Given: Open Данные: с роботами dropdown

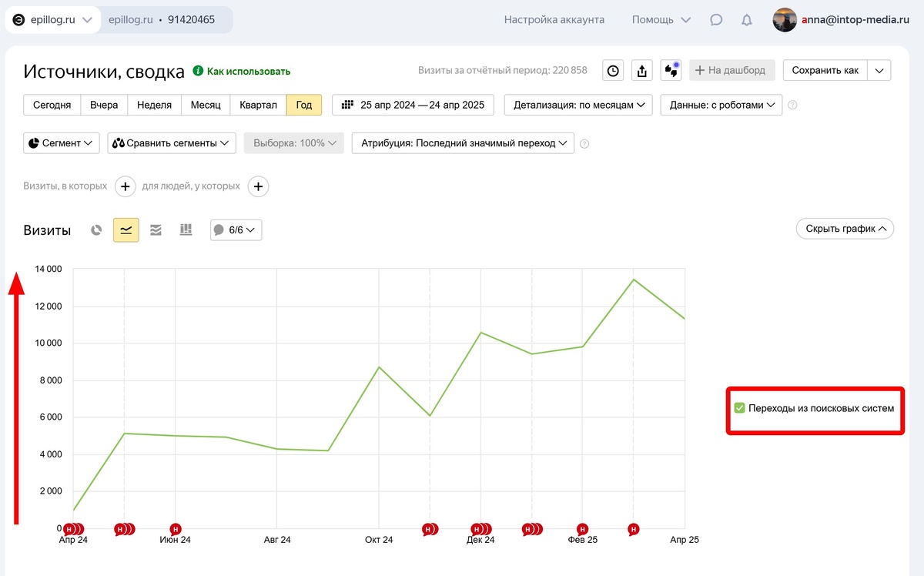Looking at the screenshot, I should (721, 105).
